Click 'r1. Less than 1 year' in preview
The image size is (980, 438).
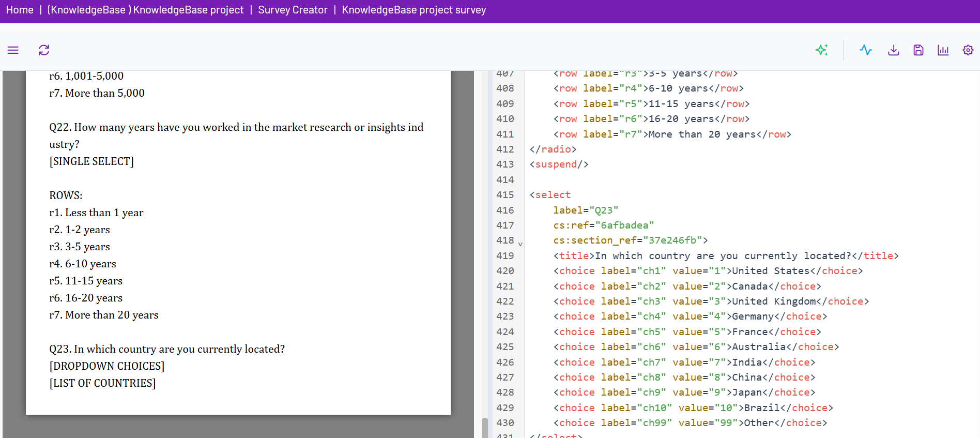tap(96, 213)
